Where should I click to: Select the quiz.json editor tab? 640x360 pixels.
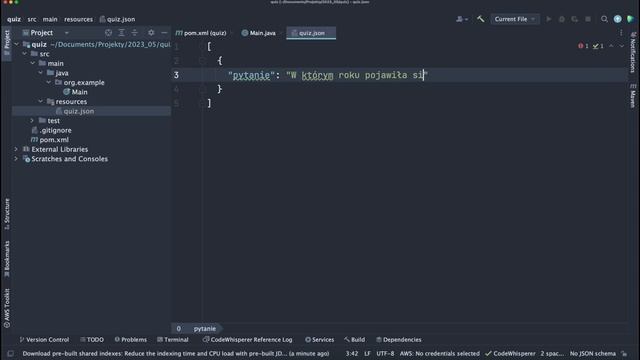(311, 33)
